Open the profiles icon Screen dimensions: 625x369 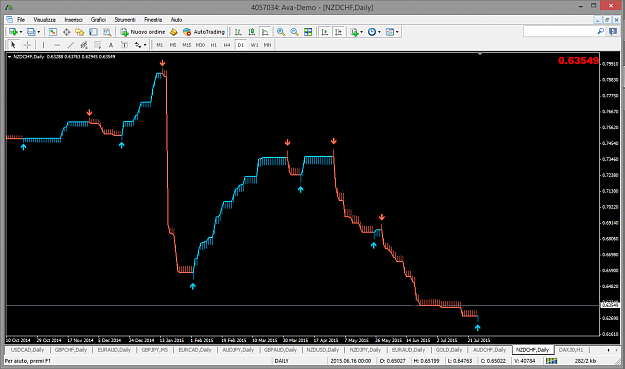(31, 32)
